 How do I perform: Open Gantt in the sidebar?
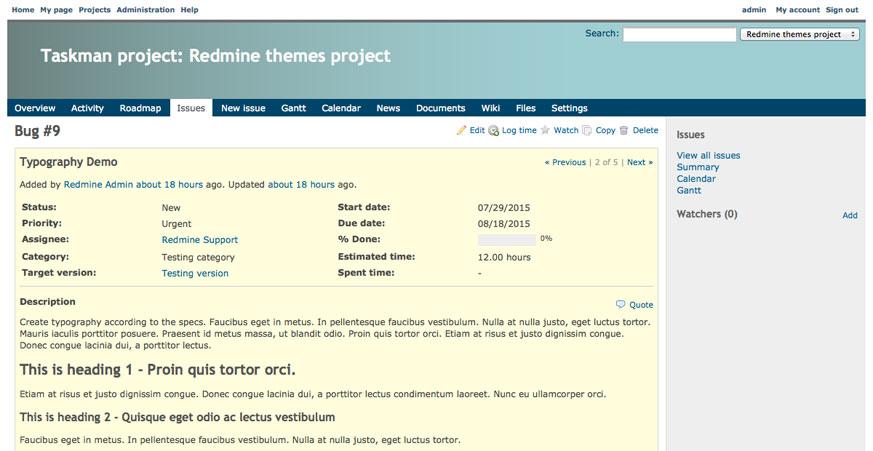coord(689,190)
